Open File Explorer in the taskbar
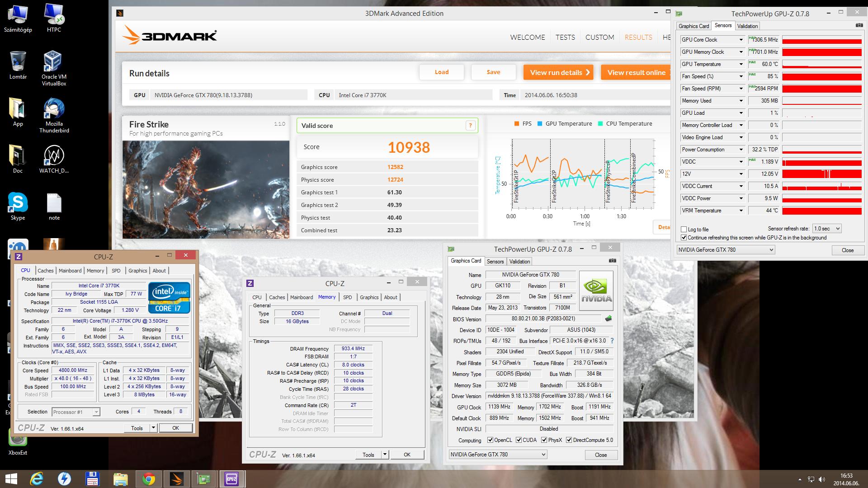Viewport: 868px width, 488px height. click(x=121, y=479)
